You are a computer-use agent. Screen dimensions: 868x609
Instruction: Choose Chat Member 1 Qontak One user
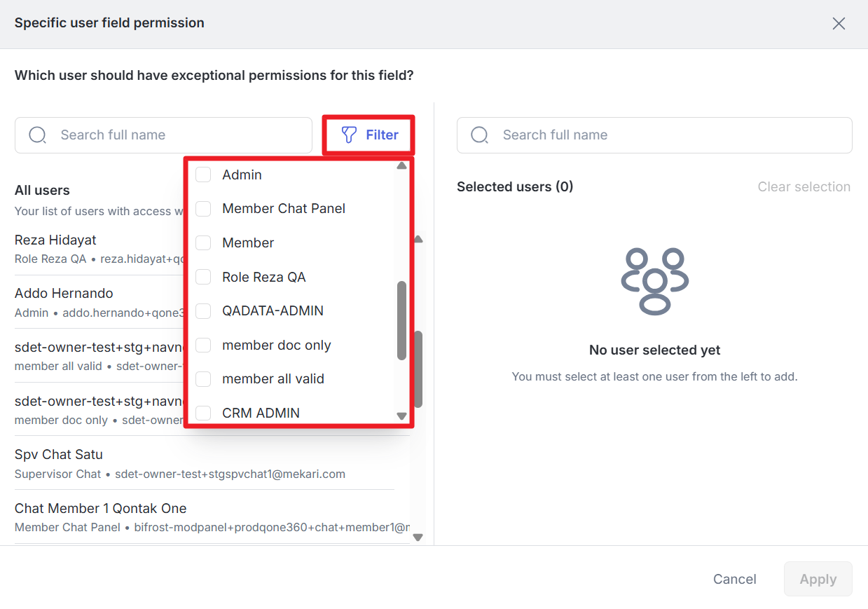coord(100,509)
